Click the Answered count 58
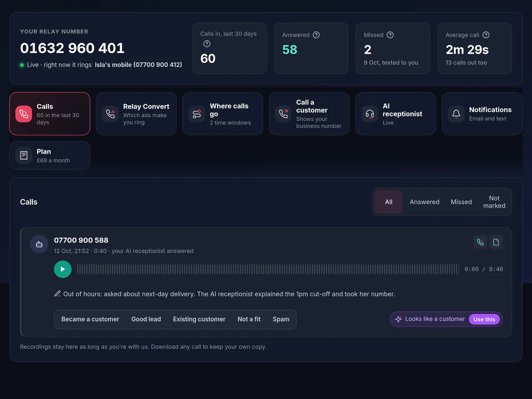 tap(289, 50)
